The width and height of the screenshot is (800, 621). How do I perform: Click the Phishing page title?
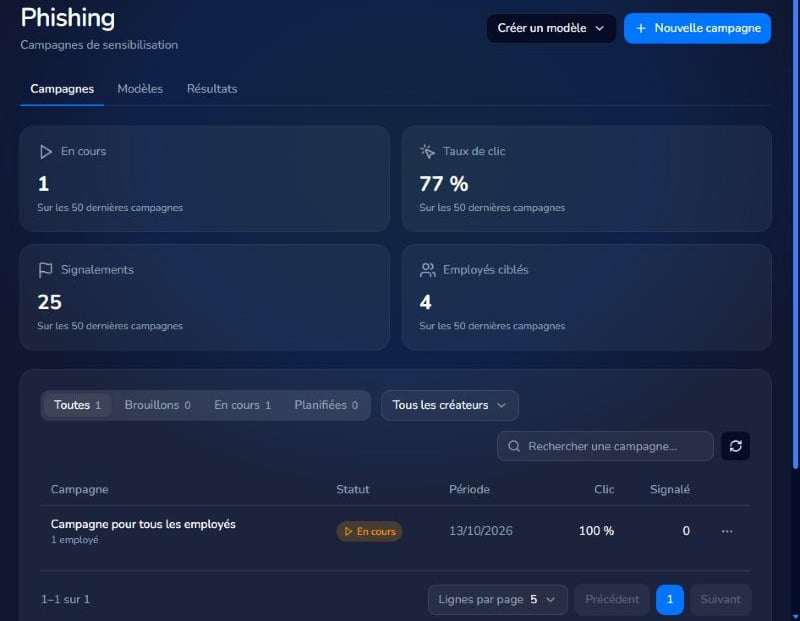coord(67,18)
